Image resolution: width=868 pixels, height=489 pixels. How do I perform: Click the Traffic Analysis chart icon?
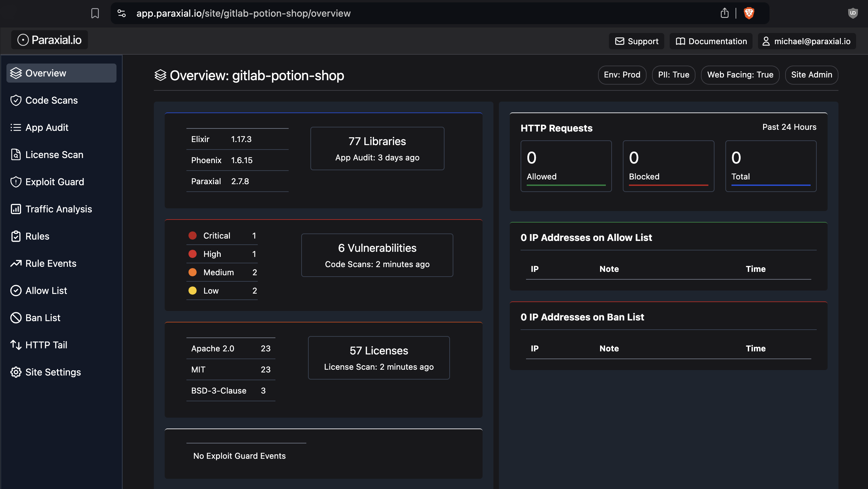(x=16, y=209)
